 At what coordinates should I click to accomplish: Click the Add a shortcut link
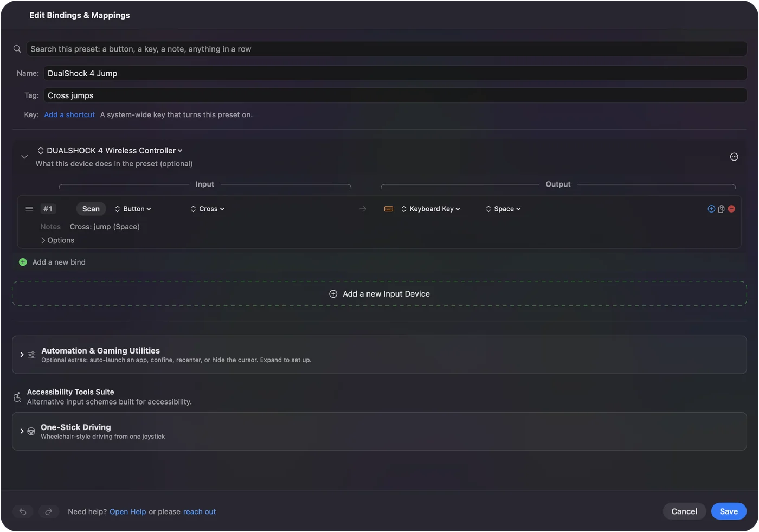point(69,114)
